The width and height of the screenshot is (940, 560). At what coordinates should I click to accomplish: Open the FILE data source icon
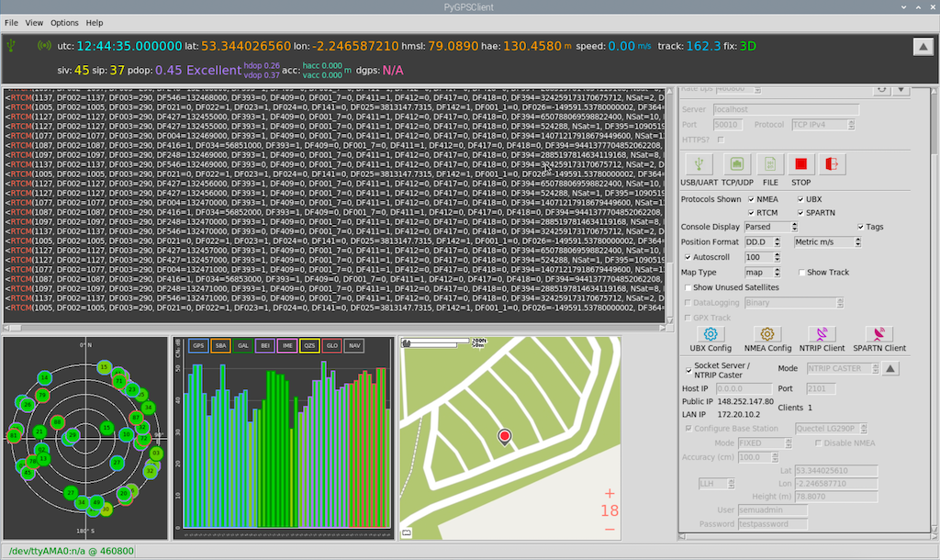[770, 164]
